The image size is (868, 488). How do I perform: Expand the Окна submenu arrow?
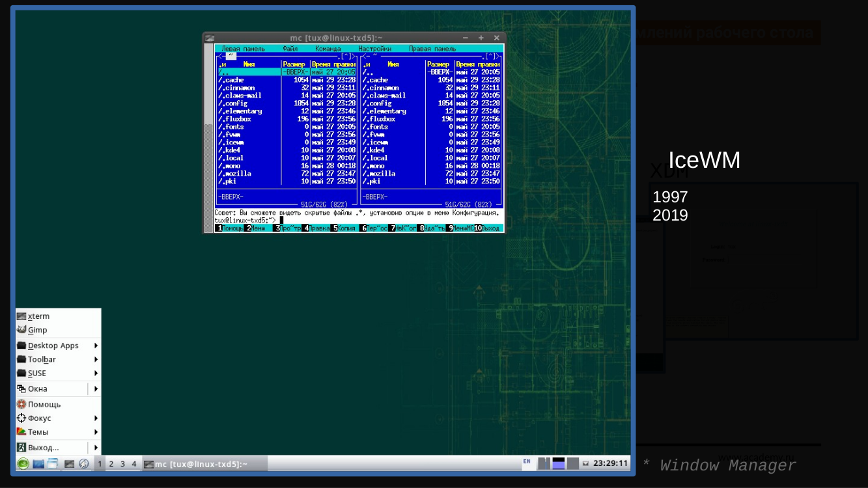96,389
